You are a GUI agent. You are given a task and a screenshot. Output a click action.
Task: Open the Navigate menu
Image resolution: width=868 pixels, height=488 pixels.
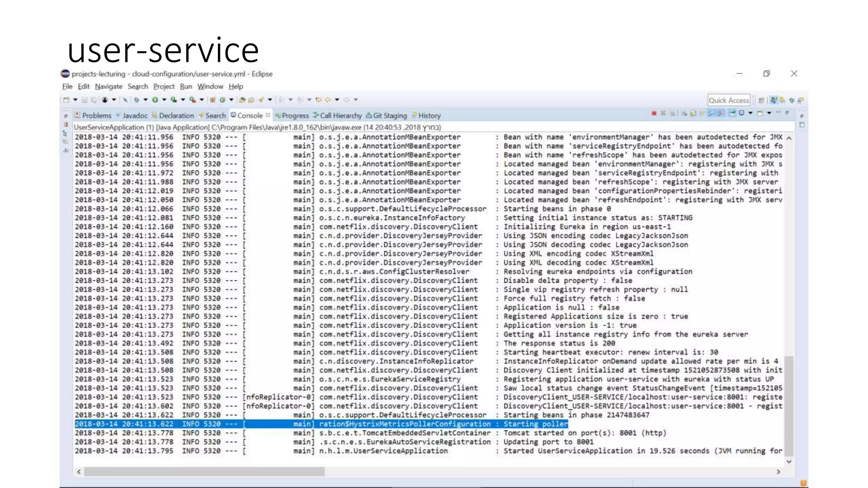pyautogui.click(x=108, y=86)
